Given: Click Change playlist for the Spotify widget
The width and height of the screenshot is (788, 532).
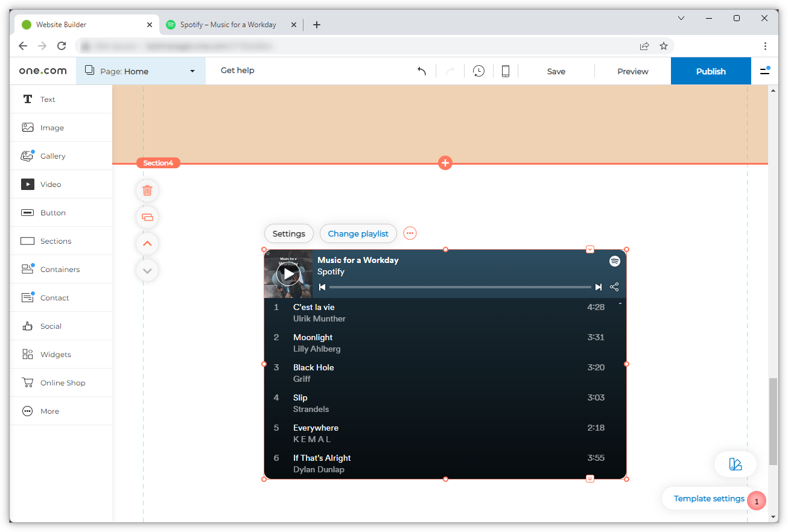Looking at the screenshot, I should pos(358,233).
